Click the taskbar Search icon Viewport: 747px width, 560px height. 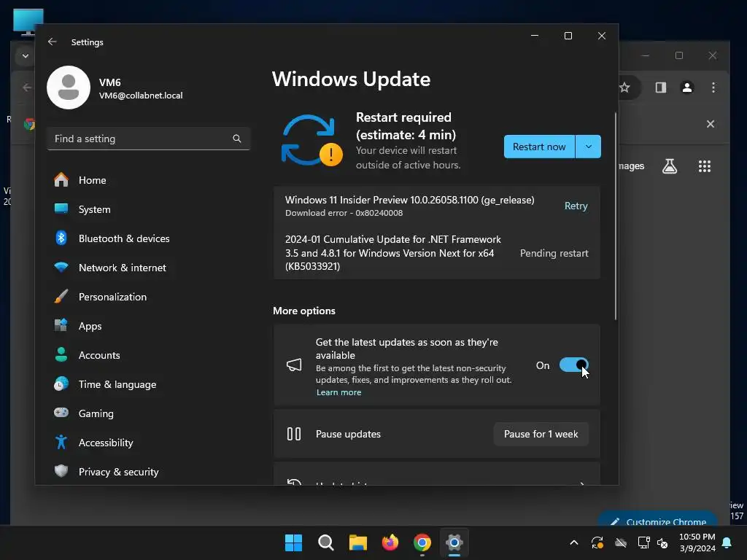click(326, 542)
